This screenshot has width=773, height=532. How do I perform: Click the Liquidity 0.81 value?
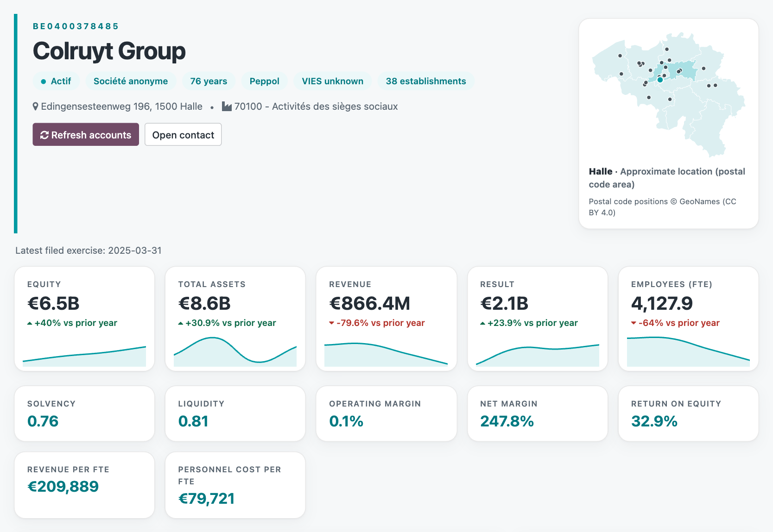(x=193, y=421)
